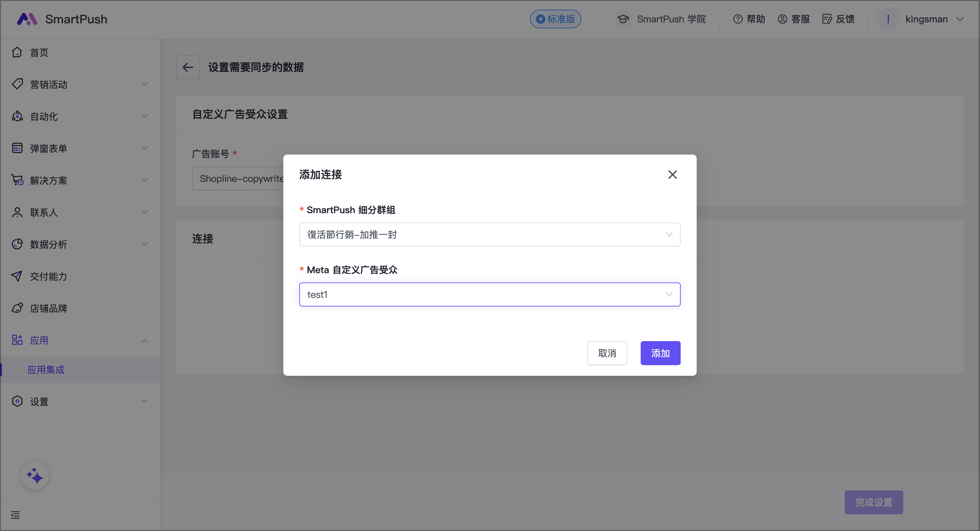Click the kingsman user avatar
980x531 pixels.
tap(888, 19)
